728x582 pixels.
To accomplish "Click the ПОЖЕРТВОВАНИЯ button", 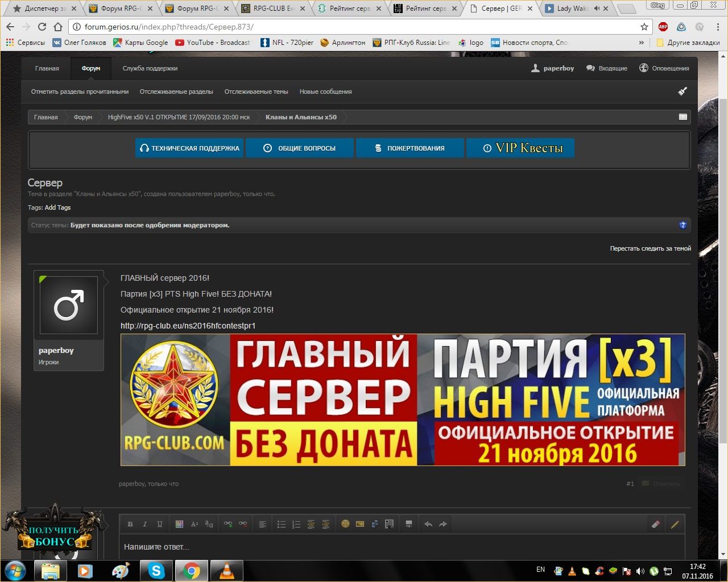I will [x=409, y=148].
